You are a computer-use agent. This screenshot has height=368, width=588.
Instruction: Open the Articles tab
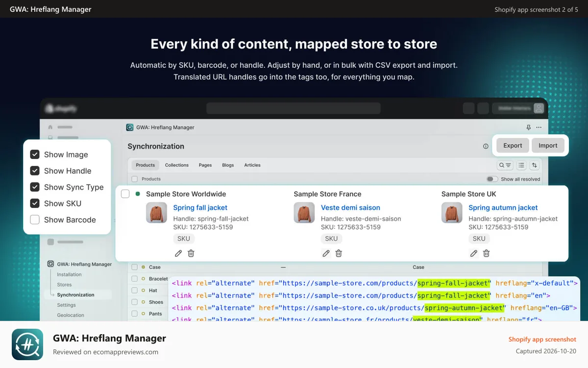coord(252,165)
